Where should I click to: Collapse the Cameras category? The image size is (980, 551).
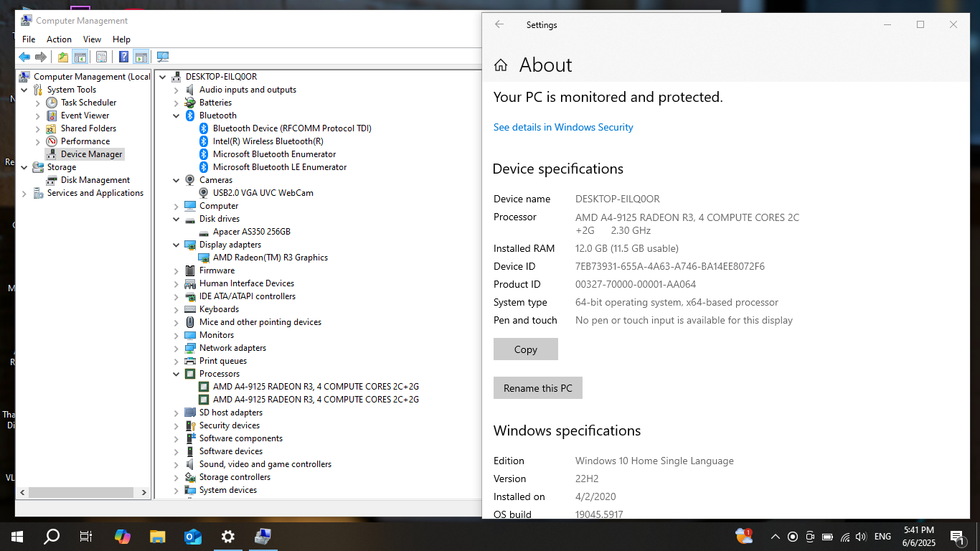pos(176,180)
